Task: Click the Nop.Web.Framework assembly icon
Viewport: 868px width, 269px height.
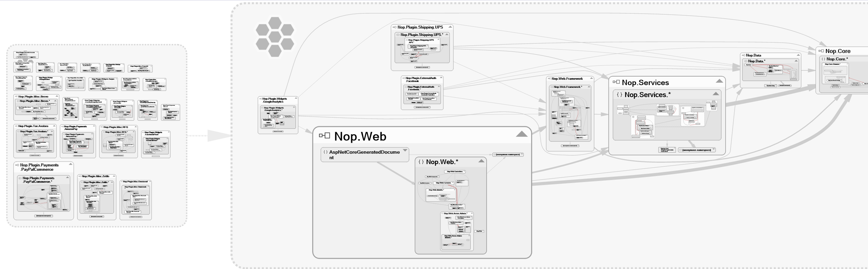Action: (549, 79)
